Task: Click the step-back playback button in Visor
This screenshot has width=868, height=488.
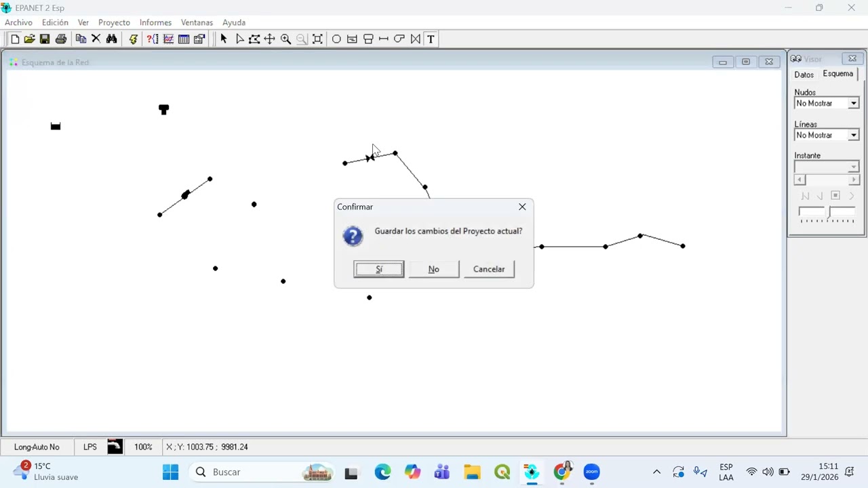Action: (x=820, y=196)
